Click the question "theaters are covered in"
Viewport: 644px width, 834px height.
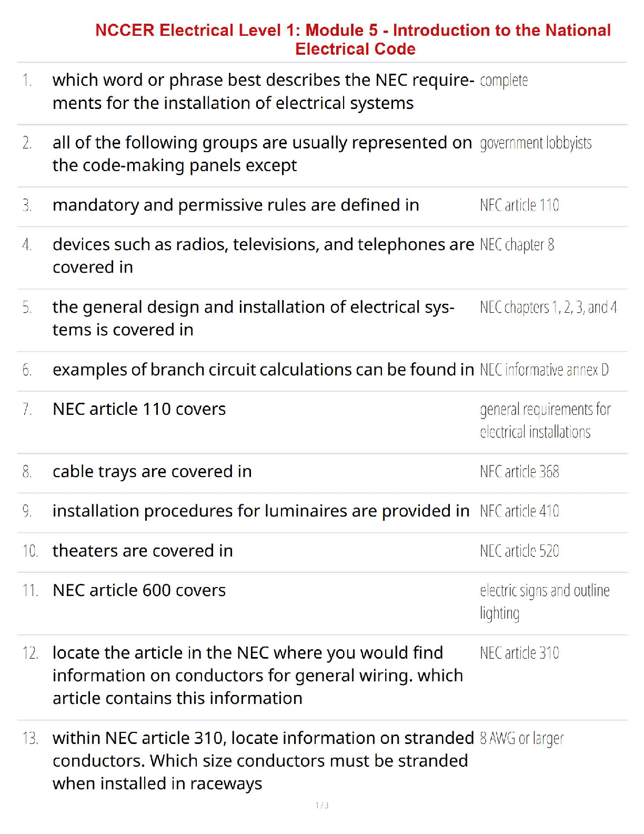143,551
